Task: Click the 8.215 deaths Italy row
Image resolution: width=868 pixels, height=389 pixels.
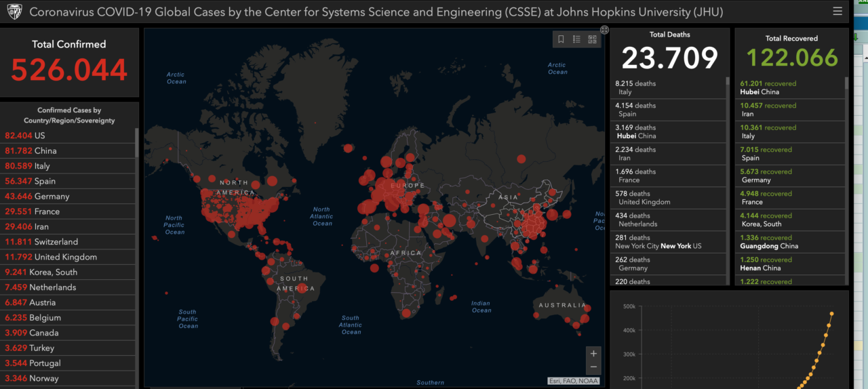Action: (668, 88)
